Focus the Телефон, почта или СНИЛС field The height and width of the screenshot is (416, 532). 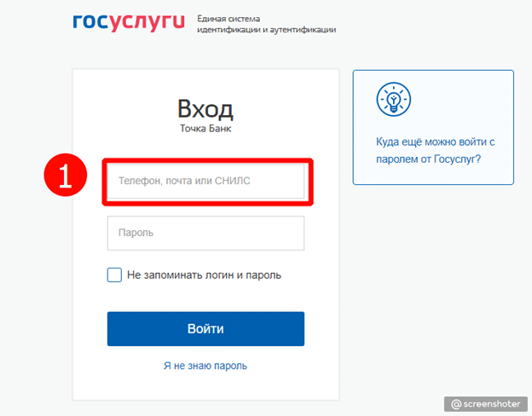pyautogui.click(x=206, y=182)
